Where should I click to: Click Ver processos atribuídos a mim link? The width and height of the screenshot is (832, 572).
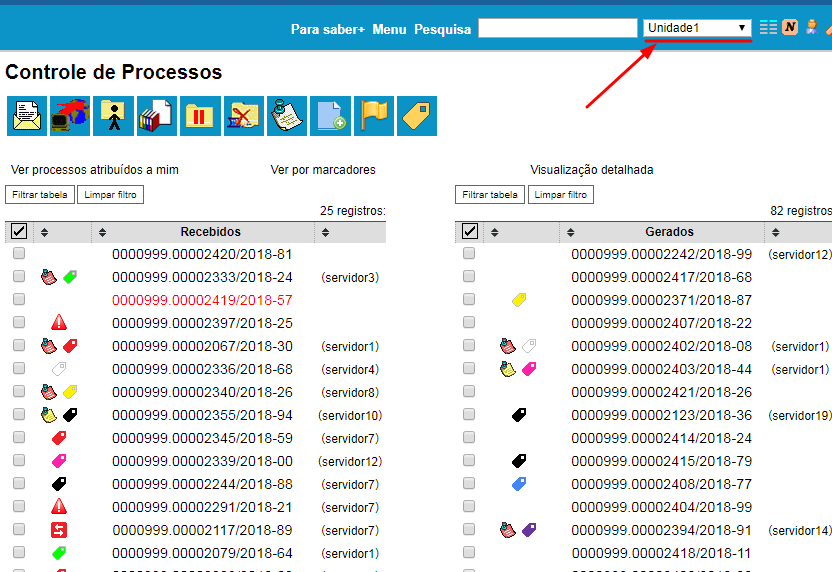click(x=95, y=170)
